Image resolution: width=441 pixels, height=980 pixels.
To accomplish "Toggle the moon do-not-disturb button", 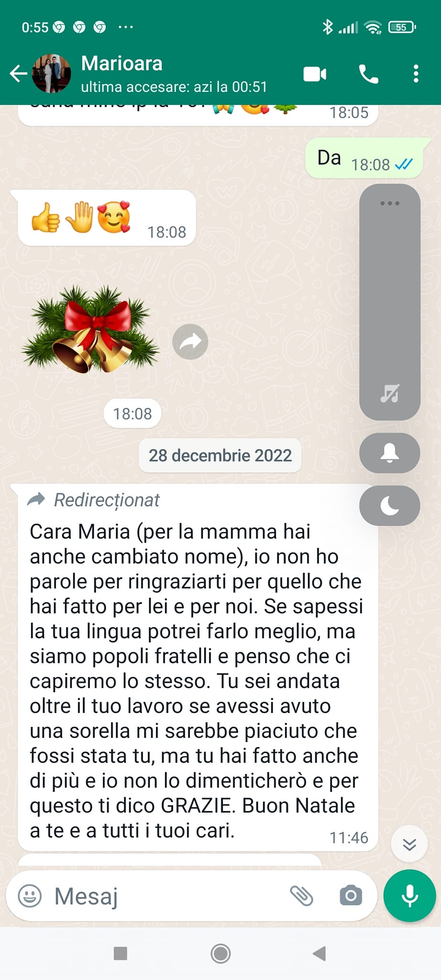I will tap(390, 506).
